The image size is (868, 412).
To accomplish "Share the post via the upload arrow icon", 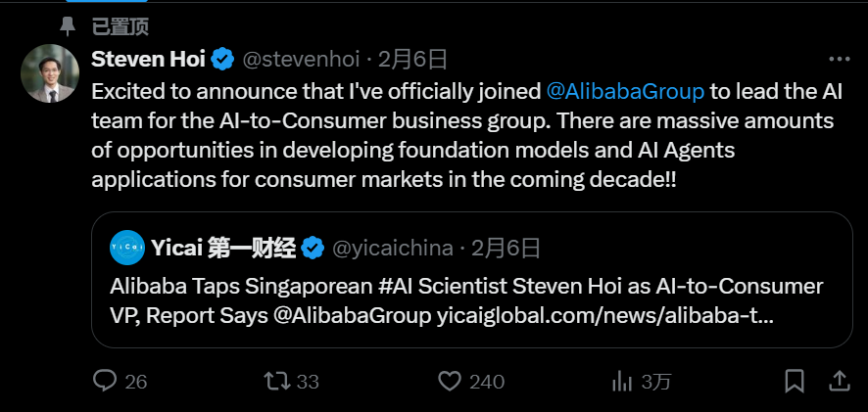I will [839, 381].
